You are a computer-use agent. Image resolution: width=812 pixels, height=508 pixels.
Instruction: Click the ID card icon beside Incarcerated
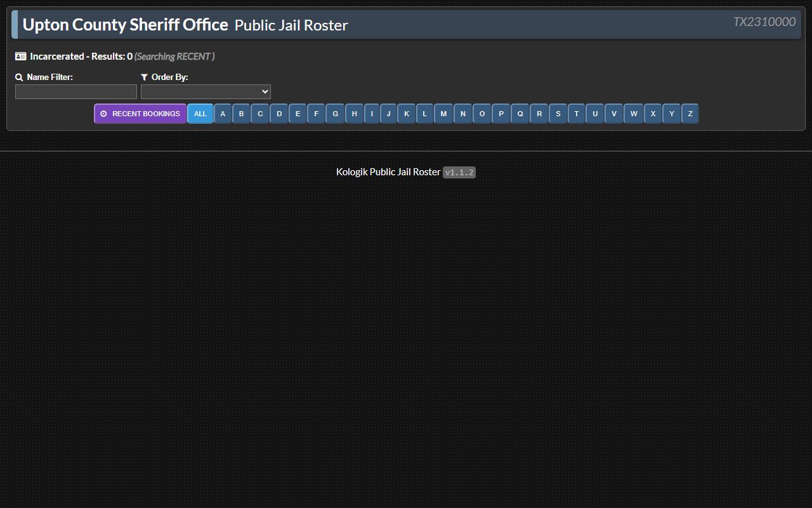[x=21, y=57]
